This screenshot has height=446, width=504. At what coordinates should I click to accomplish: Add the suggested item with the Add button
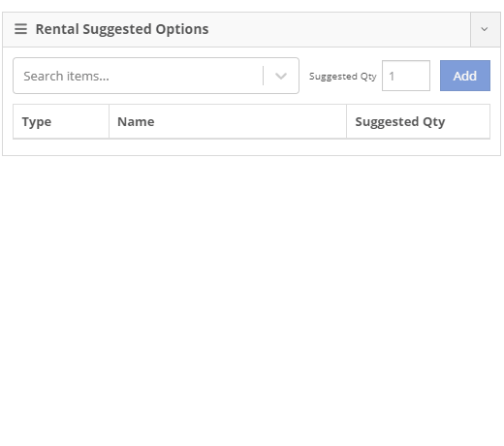pos(465,76)
